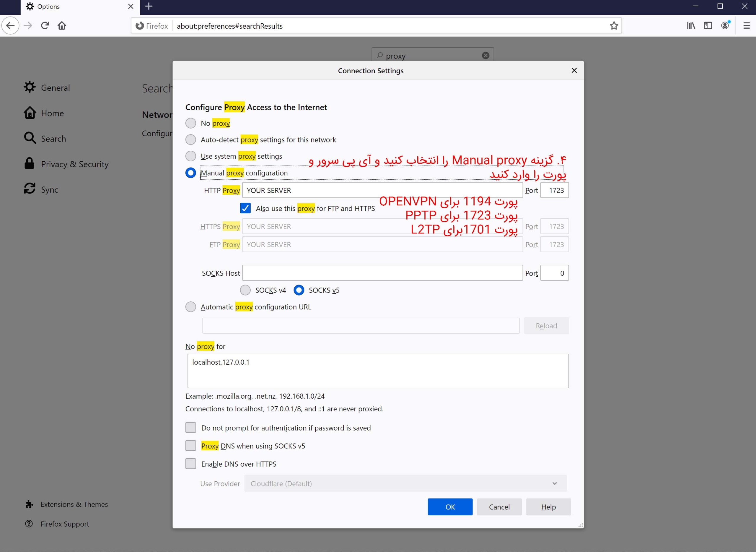Toggle the sidebars icon
756x552 pixels.
tap(708, 26)
